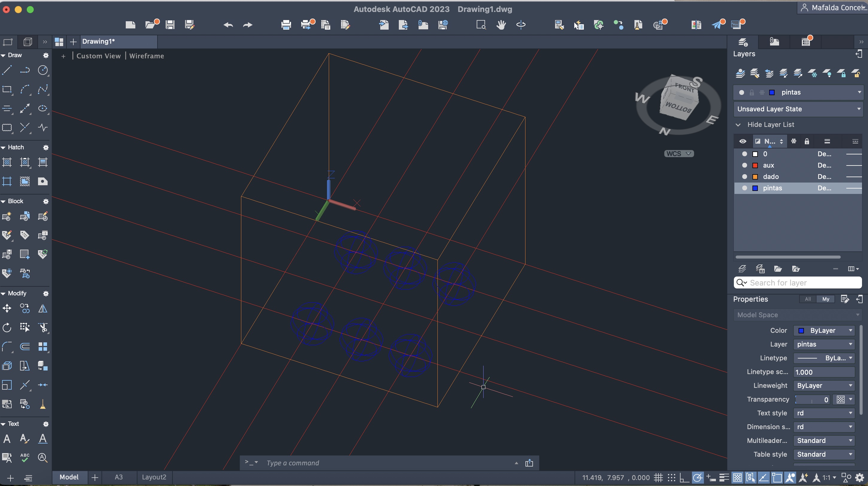The width and height of the screenshot is (868, 486).
Task: Click the blue pintas layer color swatch
Action: point(755,188)
